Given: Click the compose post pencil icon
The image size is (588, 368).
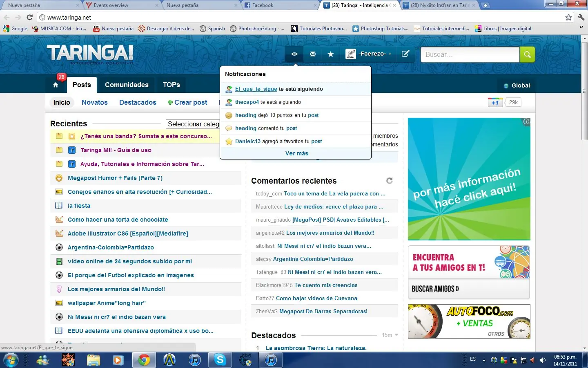Looking at the screenshot, I should (x=405, y=54).
